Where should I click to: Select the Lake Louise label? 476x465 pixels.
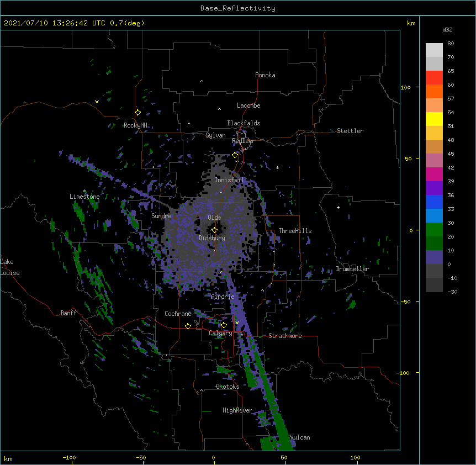10,267
